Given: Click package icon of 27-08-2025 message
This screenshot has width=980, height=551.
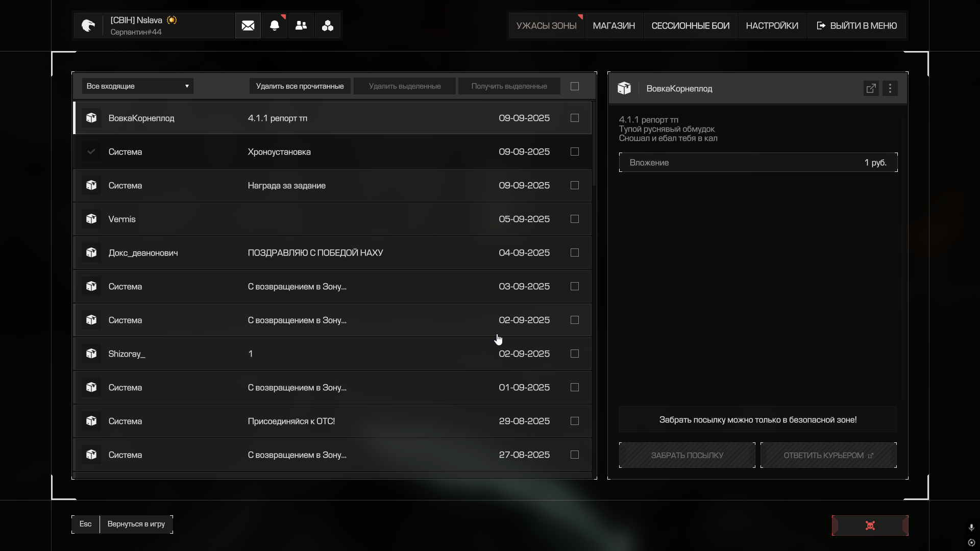Looking at the screenshot, I should [91, 455].
